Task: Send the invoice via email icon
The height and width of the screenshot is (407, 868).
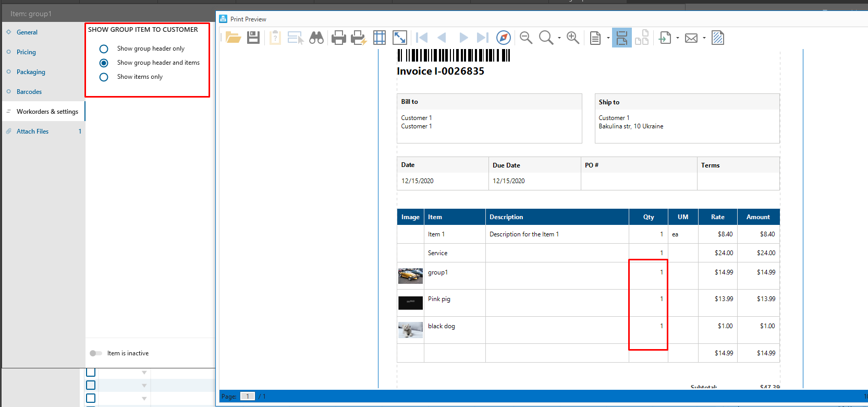Action: click(691, 38)
